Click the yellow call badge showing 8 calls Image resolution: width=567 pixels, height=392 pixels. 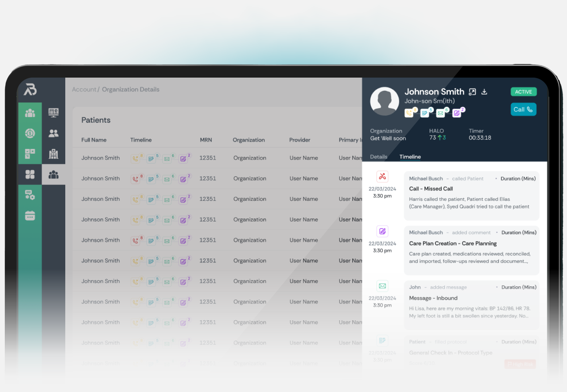point(409,113)
